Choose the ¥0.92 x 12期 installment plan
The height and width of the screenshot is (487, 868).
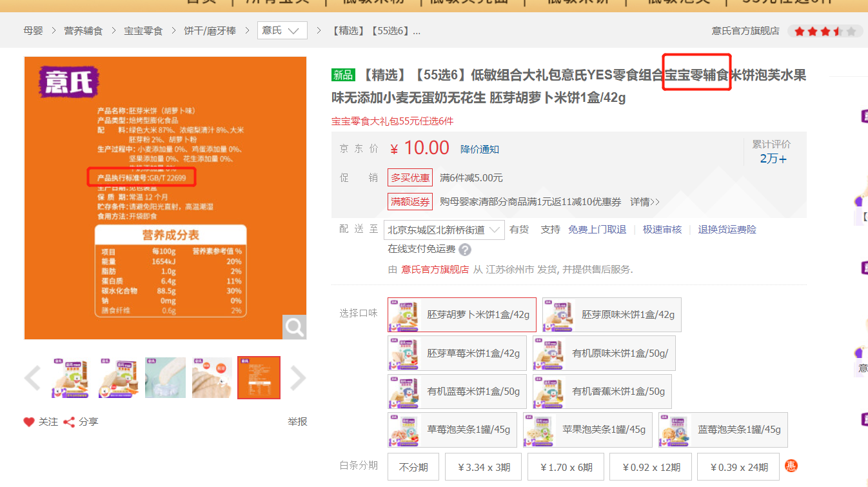pos(651,467)
